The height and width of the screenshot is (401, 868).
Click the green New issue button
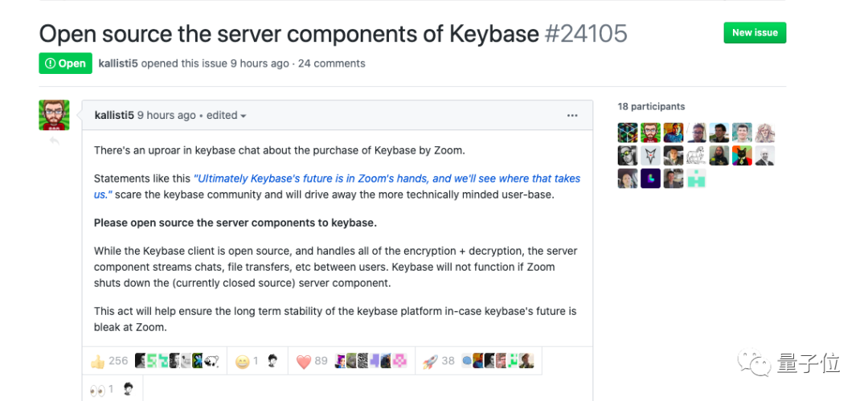tap(755, 33)
